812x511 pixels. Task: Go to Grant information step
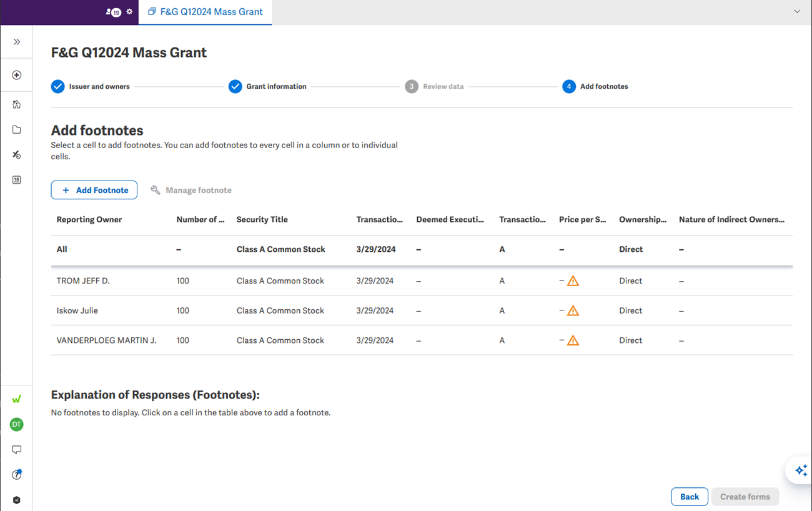[267, 86]
